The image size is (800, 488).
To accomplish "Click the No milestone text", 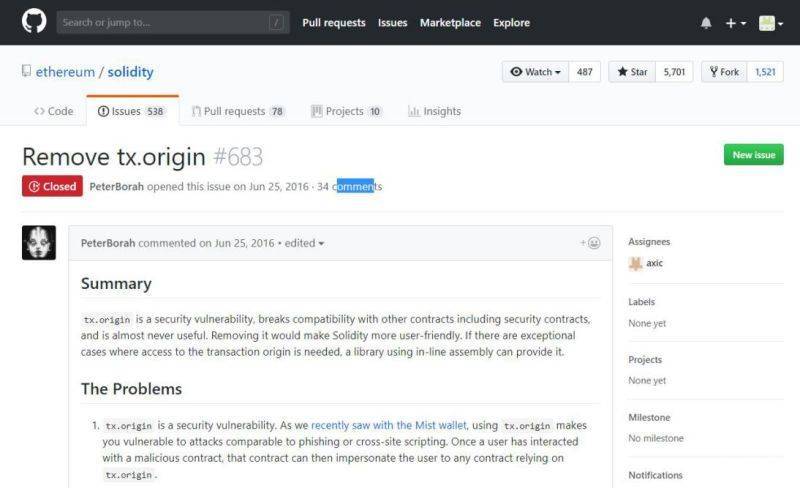I will point(656,438).
